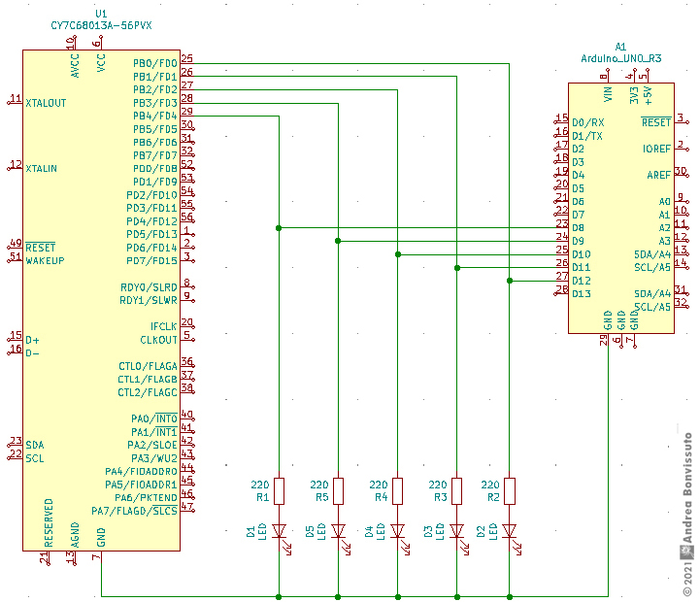Screen dimensions: 700x602
Task: Click the D- pin label on U1
Action: pos(32,353)
